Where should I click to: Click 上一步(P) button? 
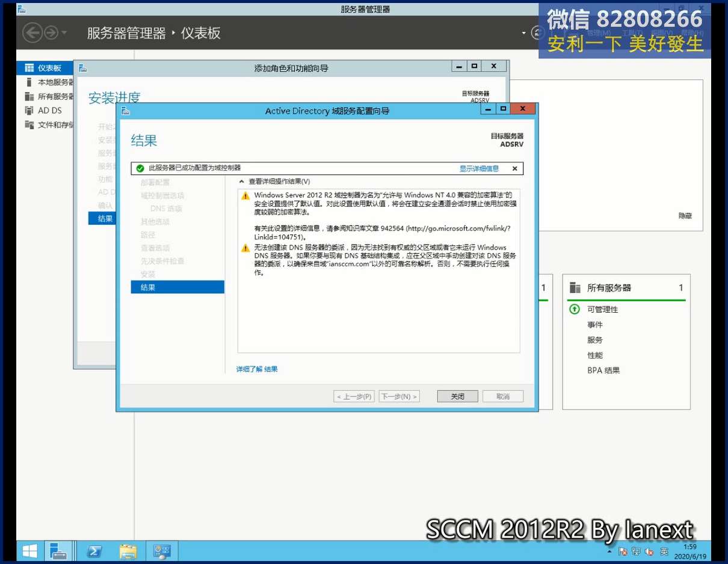point(354,396)
